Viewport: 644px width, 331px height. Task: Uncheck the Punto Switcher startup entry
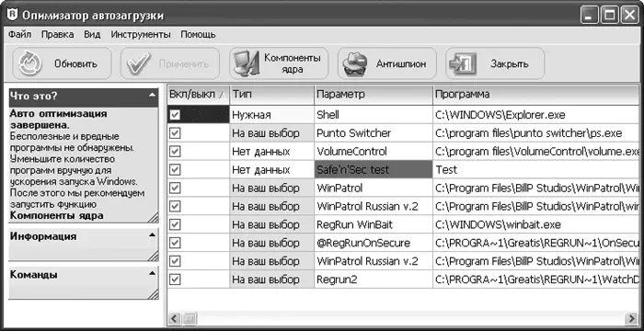pyautogui.click(x=175, y=133)
